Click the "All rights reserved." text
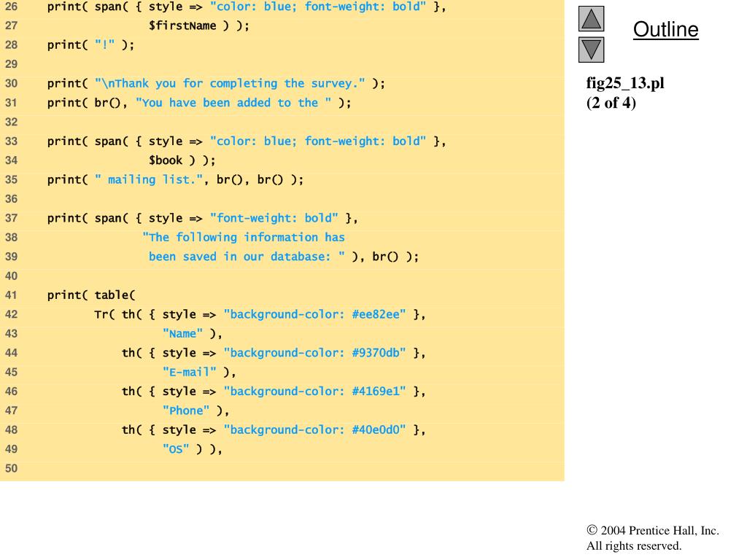The height and width of the screenshot is (560, 747). [634, 545]
